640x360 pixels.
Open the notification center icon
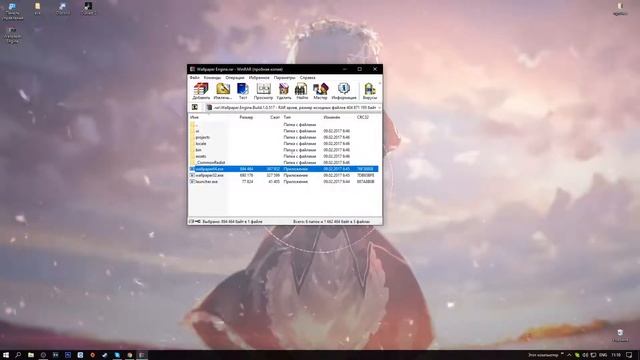[629, 355]
